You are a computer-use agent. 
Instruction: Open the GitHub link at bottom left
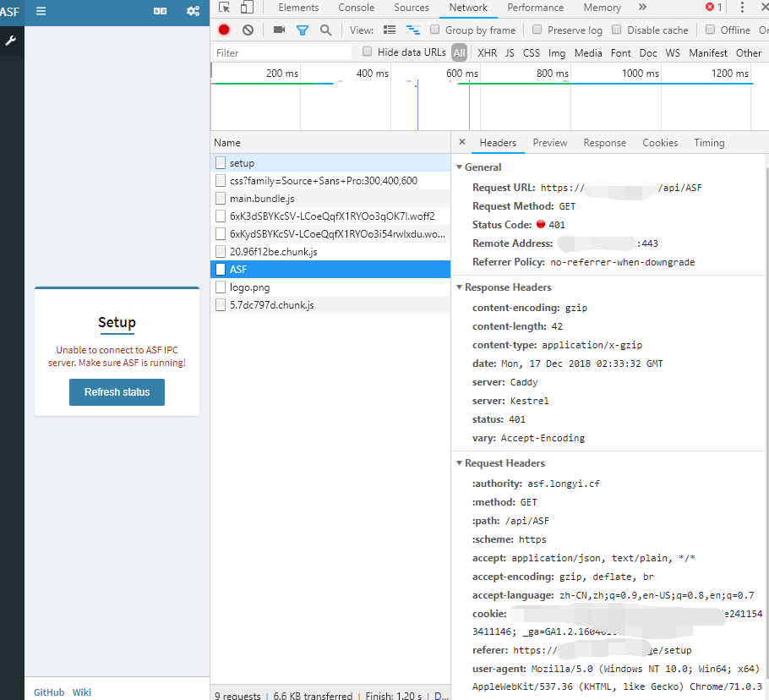pos(48,692)
